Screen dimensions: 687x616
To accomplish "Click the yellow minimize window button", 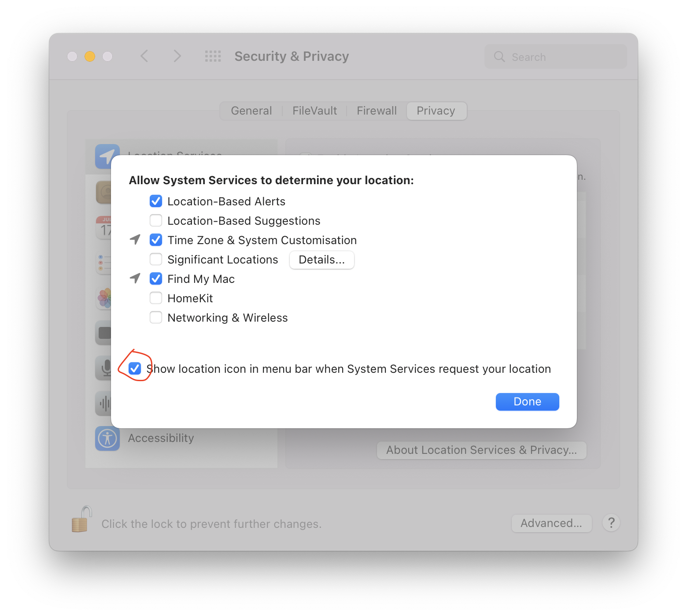I will [90, 56].
